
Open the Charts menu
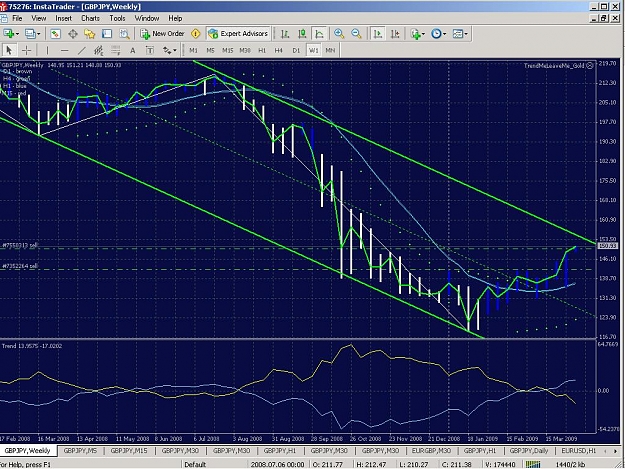pyautogui.click(x=90, y=18)
